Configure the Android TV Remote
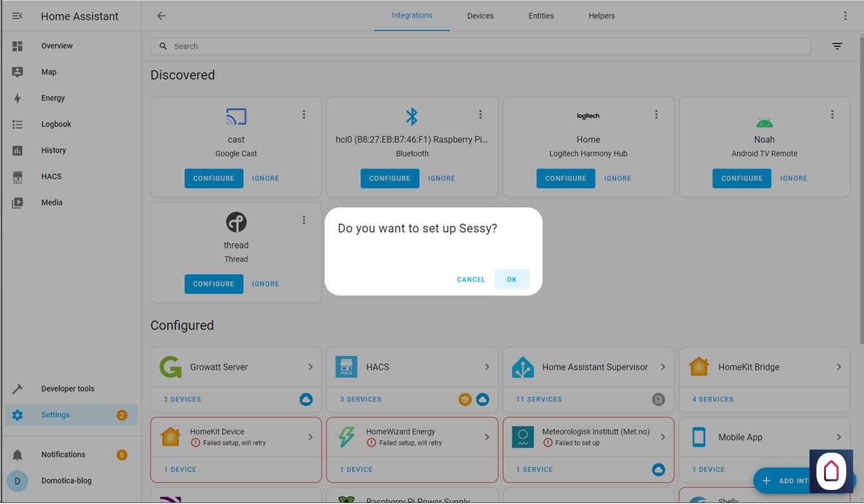This screenshot has width=864, height=504. point(742,179)
